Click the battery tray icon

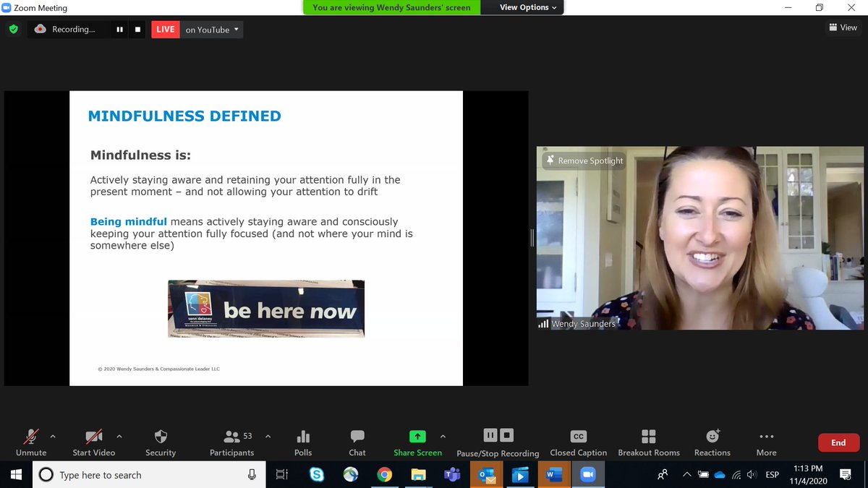coord(703,475)
